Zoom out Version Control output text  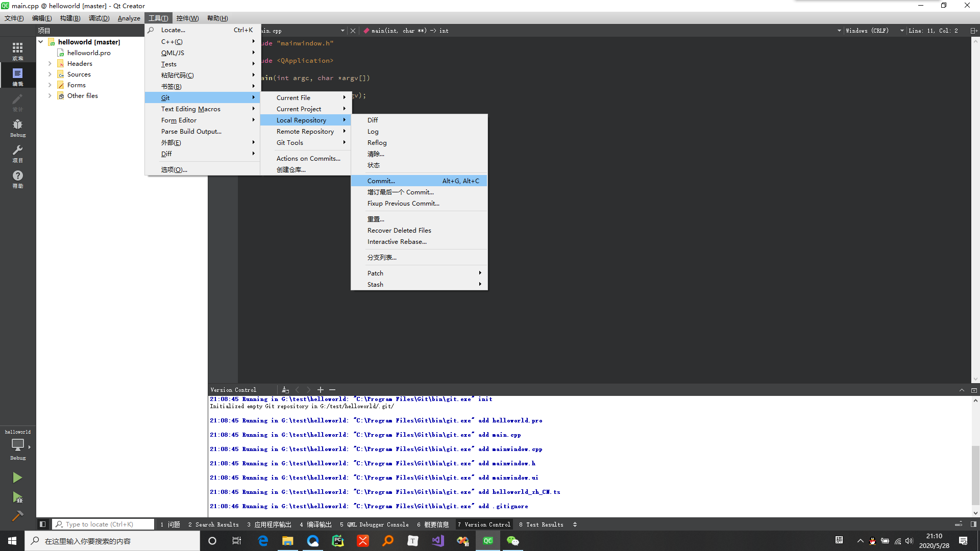point(332,390)
